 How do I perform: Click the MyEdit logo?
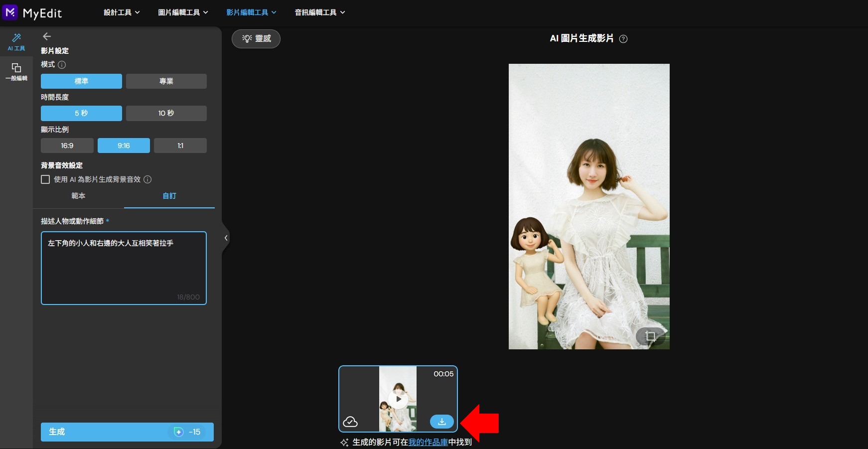click(33, 13)
